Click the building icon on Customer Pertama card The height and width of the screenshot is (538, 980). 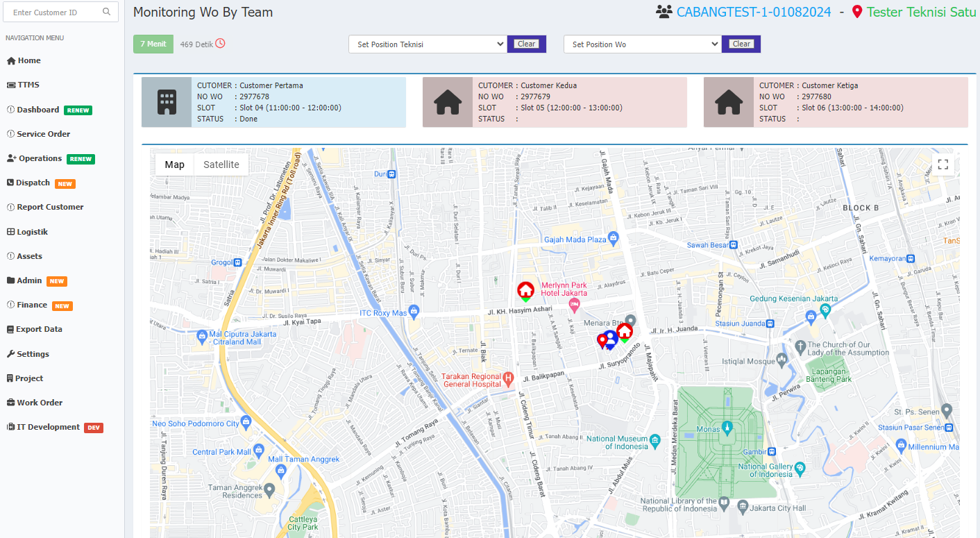pyautogui.click(x=166, y=103)
